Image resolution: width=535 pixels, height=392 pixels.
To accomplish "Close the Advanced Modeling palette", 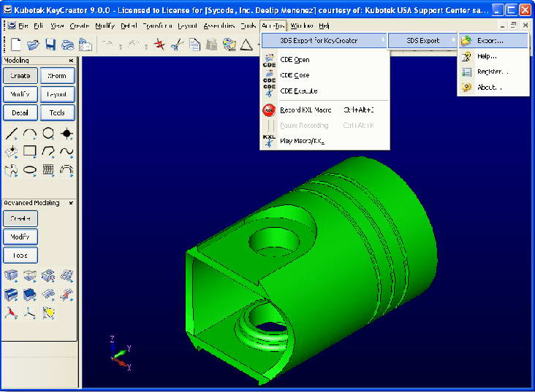I will pos(71,203).
